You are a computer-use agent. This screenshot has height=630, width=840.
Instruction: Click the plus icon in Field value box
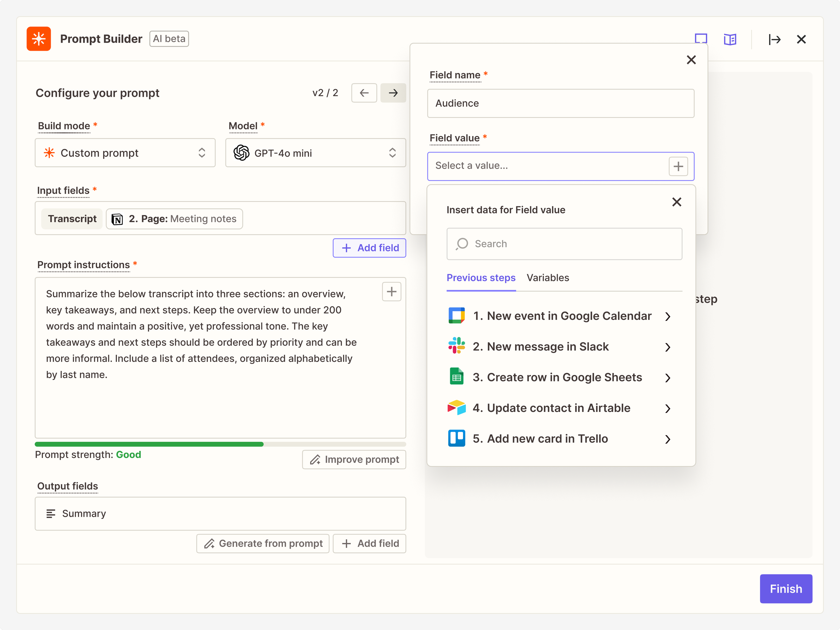click(x=678, y=166)
